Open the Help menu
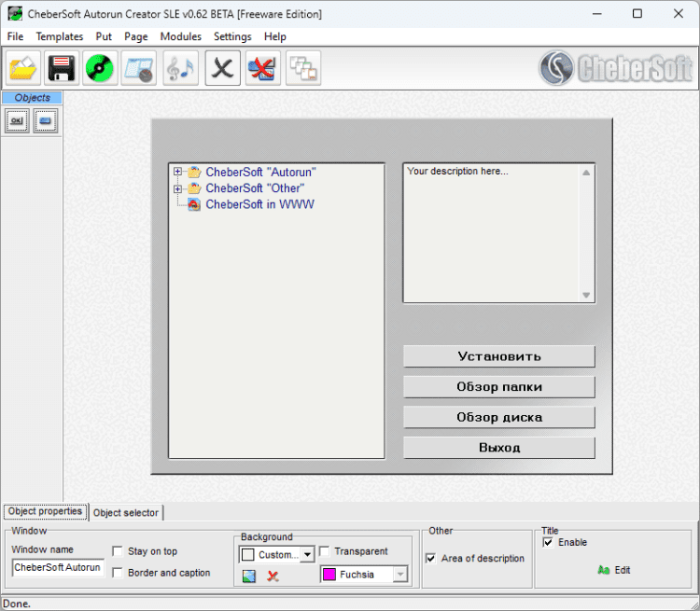The width and height of the screenshot is (700, 611). [275, 36]
